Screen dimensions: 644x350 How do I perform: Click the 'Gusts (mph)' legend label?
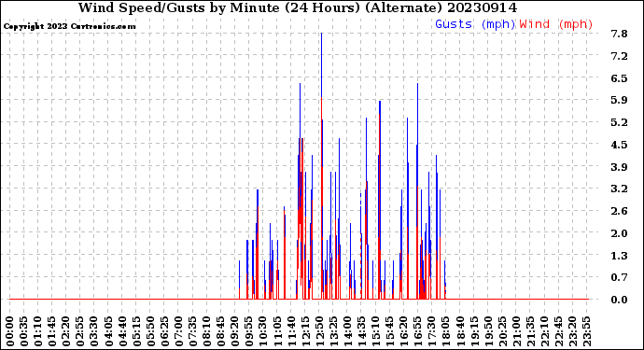(x=475, y=24)
